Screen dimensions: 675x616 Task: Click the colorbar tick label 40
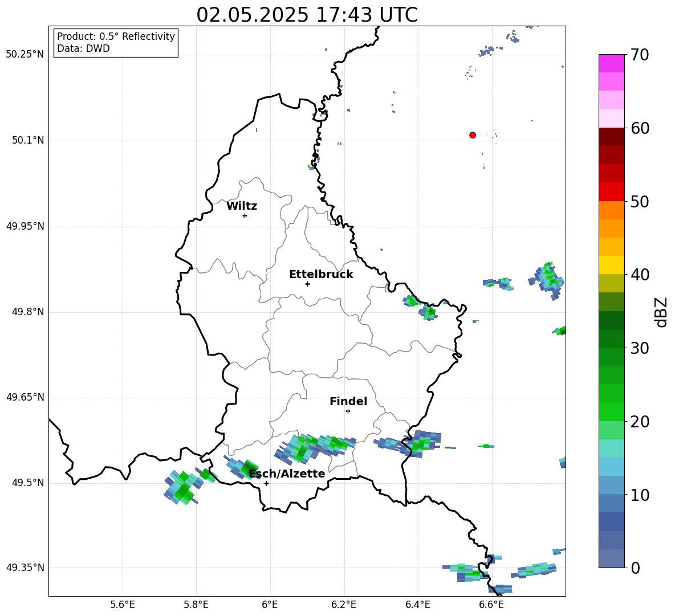tap(640, 275)
